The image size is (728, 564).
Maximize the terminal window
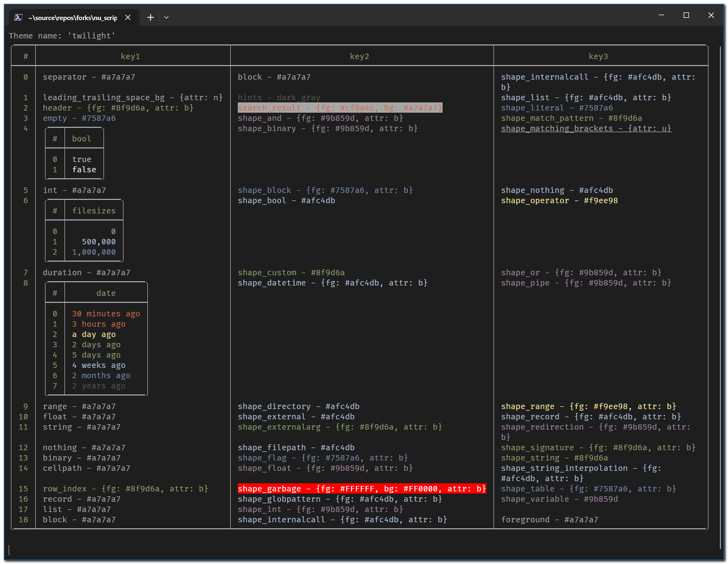point(686,15)
